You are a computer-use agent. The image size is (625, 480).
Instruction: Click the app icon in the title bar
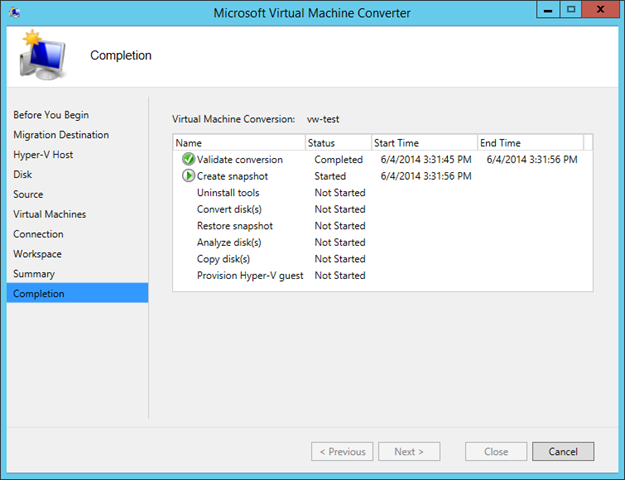(x=14, y=12)
